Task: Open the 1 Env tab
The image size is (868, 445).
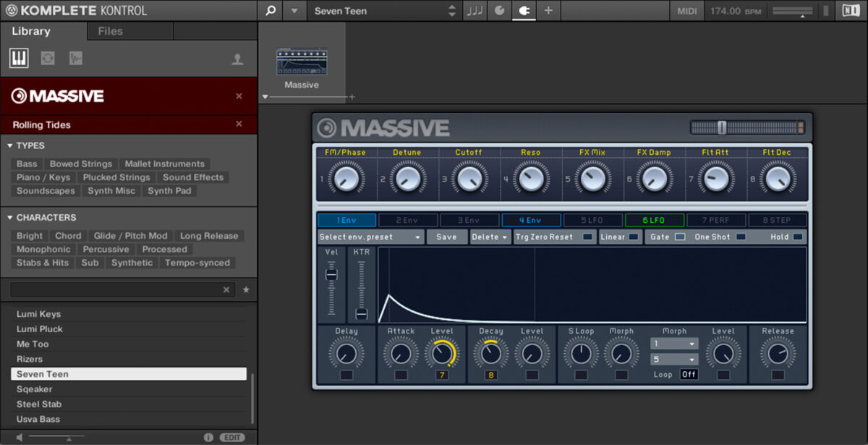Action: click(x=346, y=220)
